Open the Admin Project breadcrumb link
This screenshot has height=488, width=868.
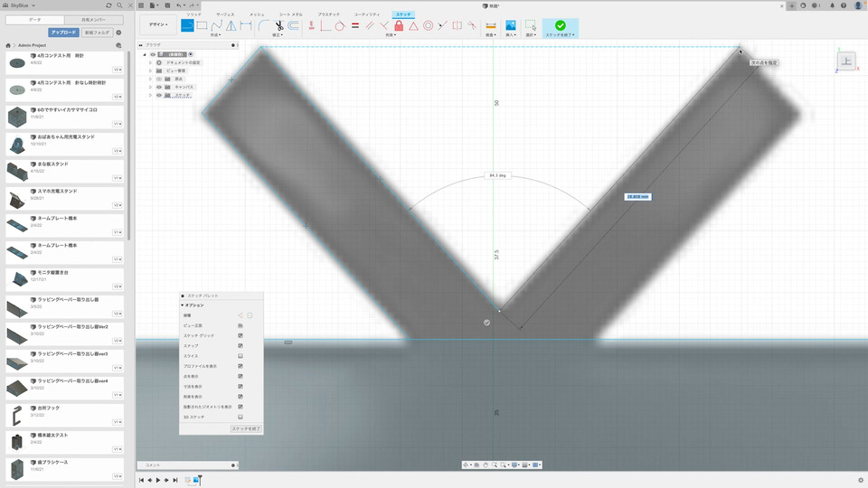point(33,45)
